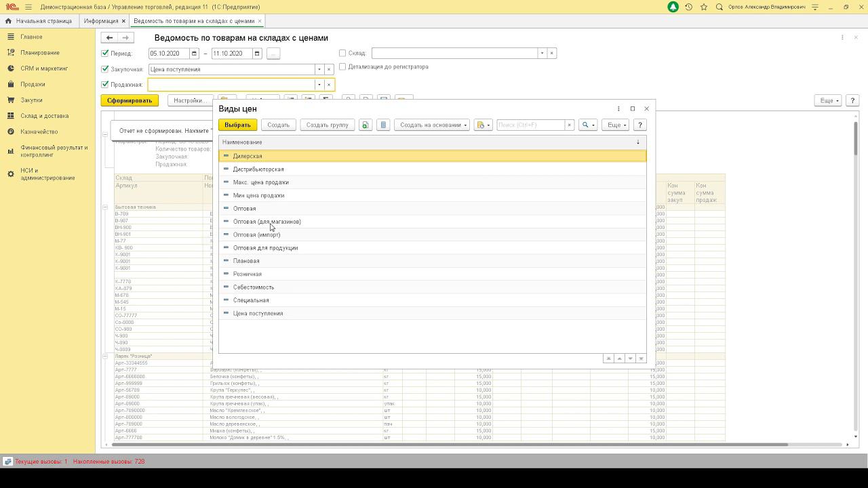Select the Розничная price type row
868x488 pixels.
point(248,274)
